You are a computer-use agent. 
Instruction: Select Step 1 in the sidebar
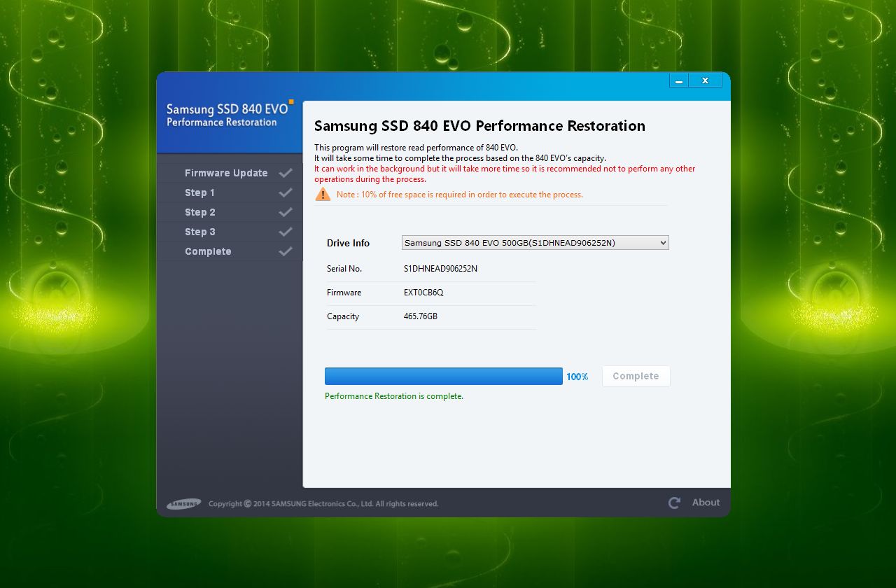(230, 192)
